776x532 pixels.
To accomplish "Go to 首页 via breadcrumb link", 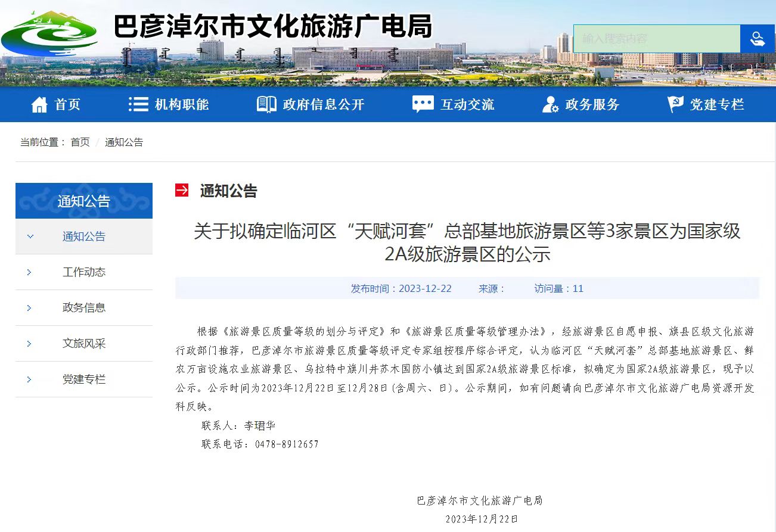I will click(x=80, y=142).
